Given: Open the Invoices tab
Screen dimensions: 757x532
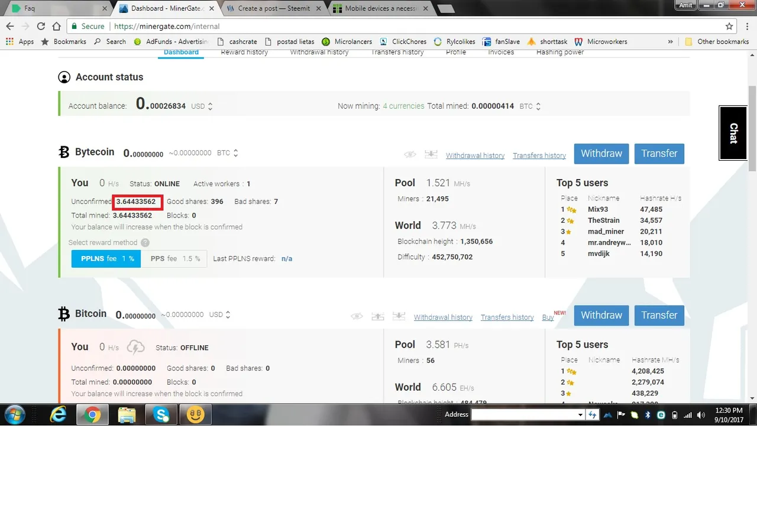Looking at the screenshot, I should tap(501, 52).
